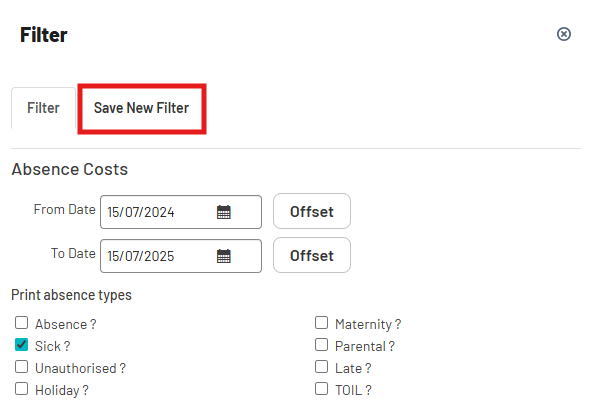Focus the To Date input field
Image resolution: width=590 pixels, height=412 pixels.
[181, 256]
